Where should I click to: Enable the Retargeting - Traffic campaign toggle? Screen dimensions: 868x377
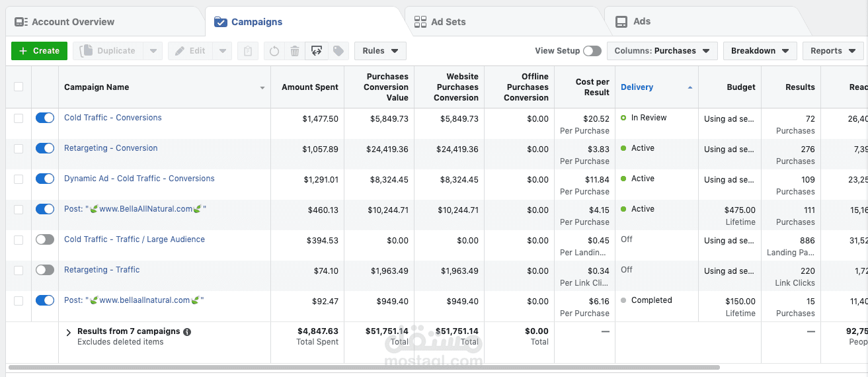45,270
